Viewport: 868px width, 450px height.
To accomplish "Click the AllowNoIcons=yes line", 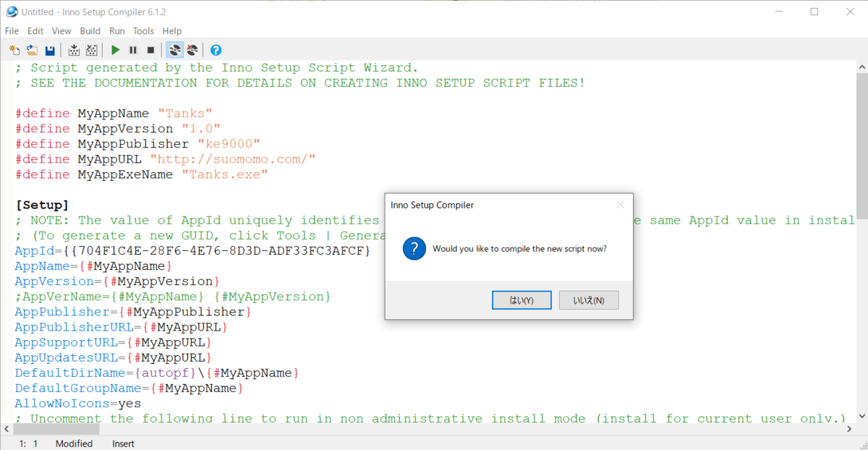I will [78, 403].
